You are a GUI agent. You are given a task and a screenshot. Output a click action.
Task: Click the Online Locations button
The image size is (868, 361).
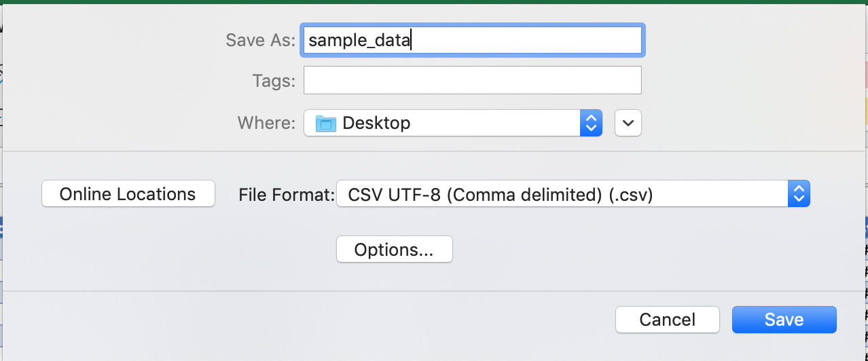click(128, 194)
